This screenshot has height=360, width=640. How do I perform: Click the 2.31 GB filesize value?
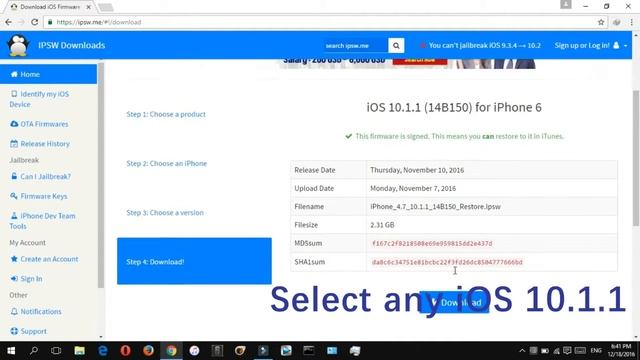[382, 225]
